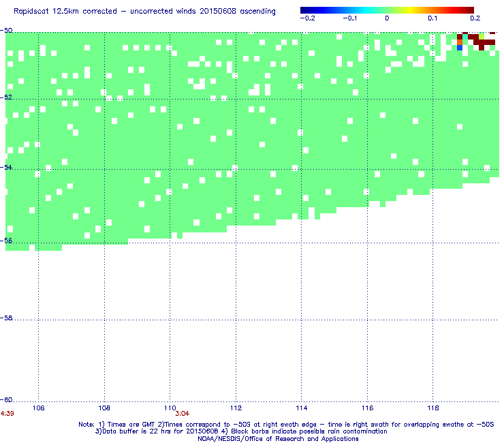This screenshot has width=504, height=443.
Task: Click the colorbar label '-0.1'
Action: (349, 18)
